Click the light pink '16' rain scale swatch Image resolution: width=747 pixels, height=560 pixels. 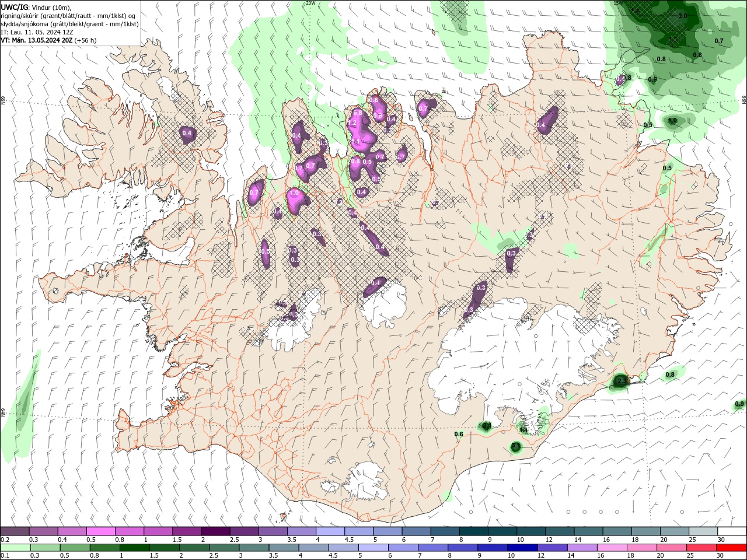pyautogui.click(x=612, y=548)
